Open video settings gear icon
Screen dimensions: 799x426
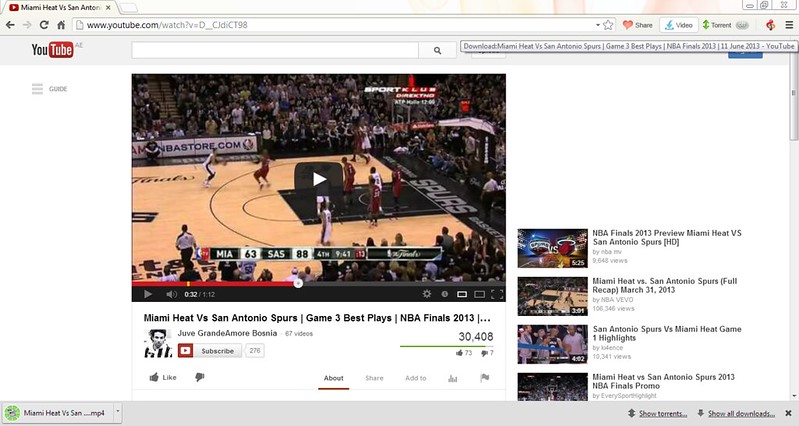coord(427,294)
